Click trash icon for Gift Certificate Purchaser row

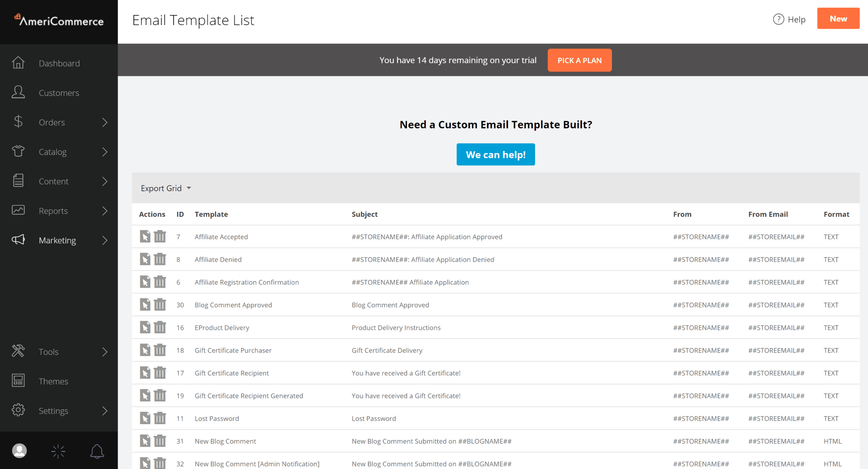pyautogui.click(x=160, y=350)
